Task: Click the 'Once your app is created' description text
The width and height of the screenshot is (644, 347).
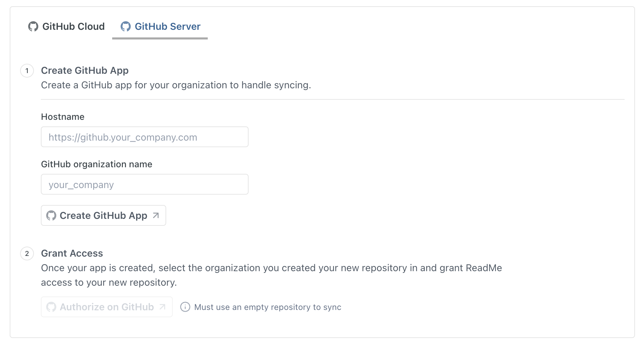Action: [x=271, y=275]
